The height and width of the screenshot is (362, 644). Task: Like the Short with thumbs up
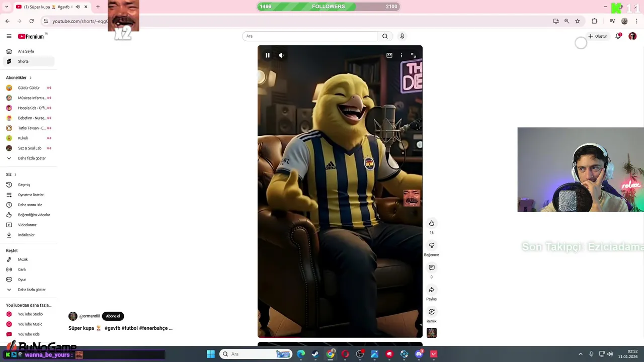(431, 223)
